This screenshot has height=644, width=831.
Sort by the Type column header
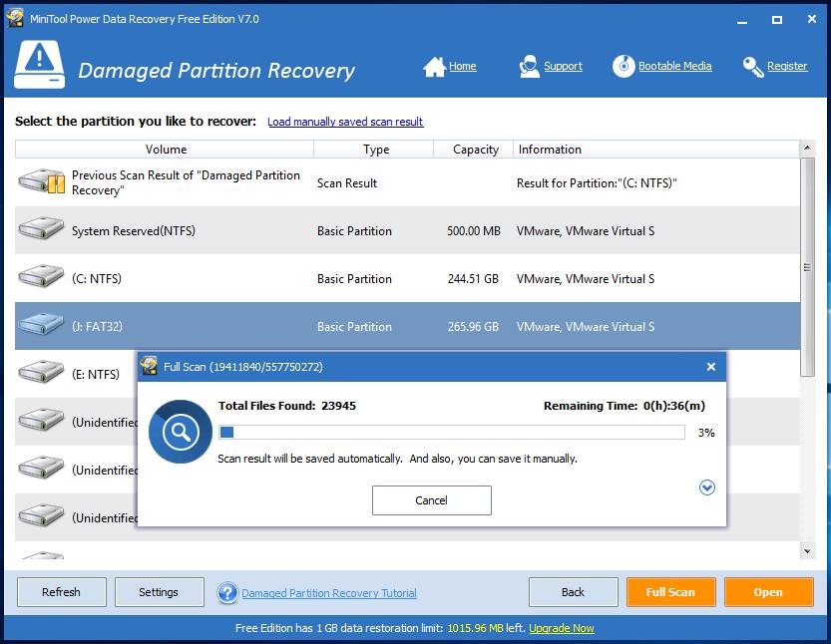pos(374,150)
